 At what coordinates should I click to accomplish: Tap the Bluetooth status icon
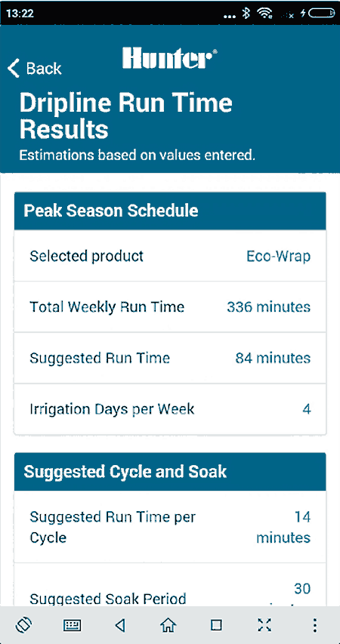point(246,13)
